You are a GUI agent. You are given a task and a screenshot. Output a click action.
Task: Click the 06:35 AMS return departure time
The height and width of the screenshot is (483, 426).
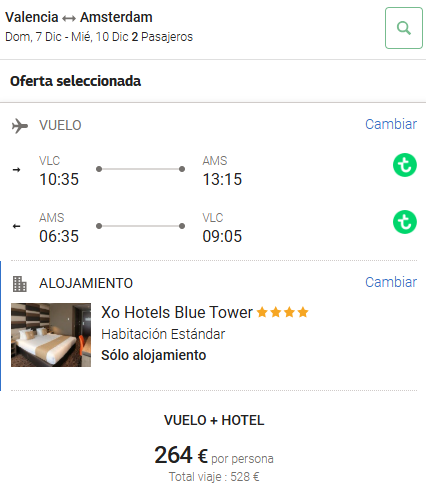59,236
